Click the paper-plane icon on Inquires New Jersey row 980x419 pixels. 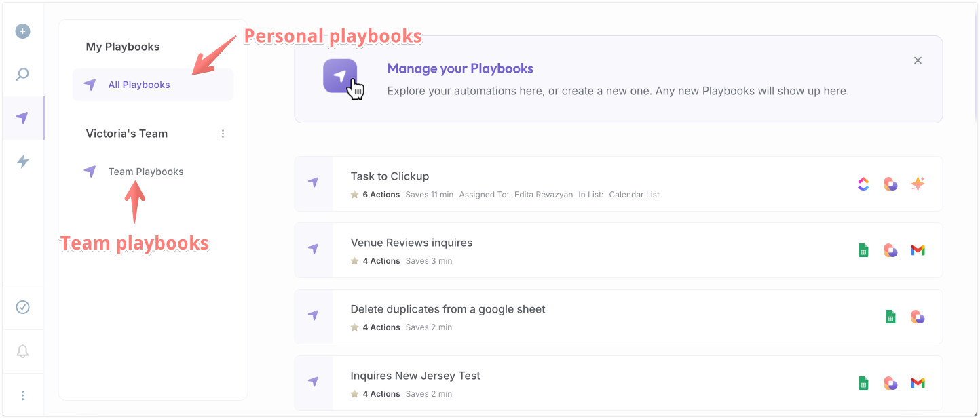click(313, 382)
